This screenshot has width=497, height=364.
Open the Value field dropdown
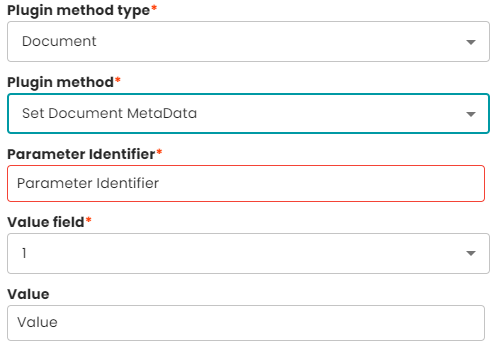248,254
